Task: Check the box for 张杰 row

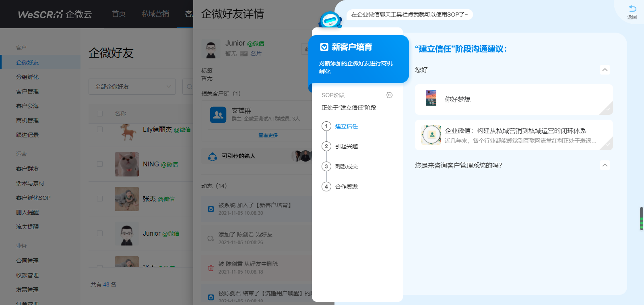Action: point(100,199)
